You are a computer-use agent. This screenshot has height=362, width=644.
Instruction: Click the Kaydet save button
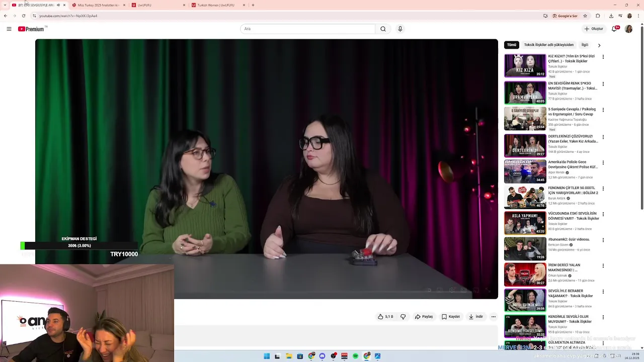(450, 317)
